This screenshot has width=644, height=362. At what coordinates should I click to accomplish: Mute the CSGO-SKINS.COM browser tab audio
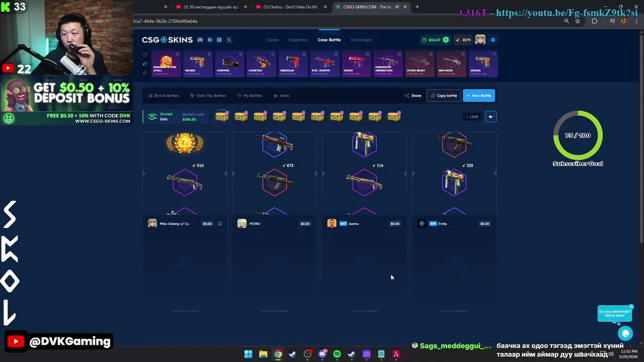point(397,7)
